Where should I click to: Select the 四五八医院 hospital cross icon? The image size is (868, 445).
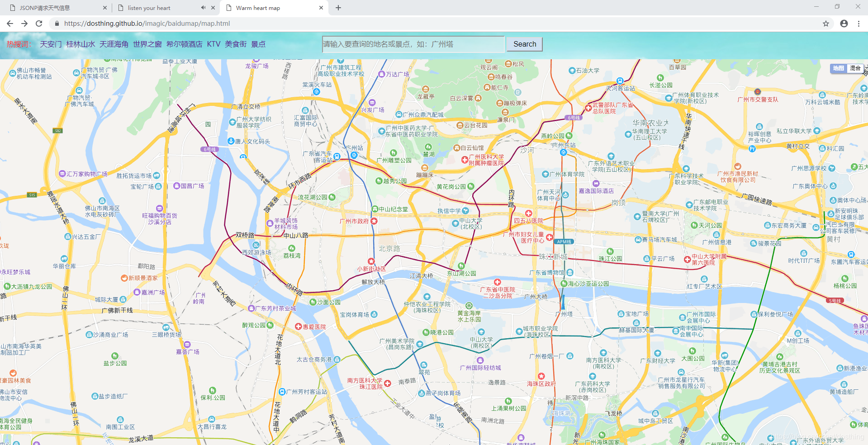tap(528, 213)
